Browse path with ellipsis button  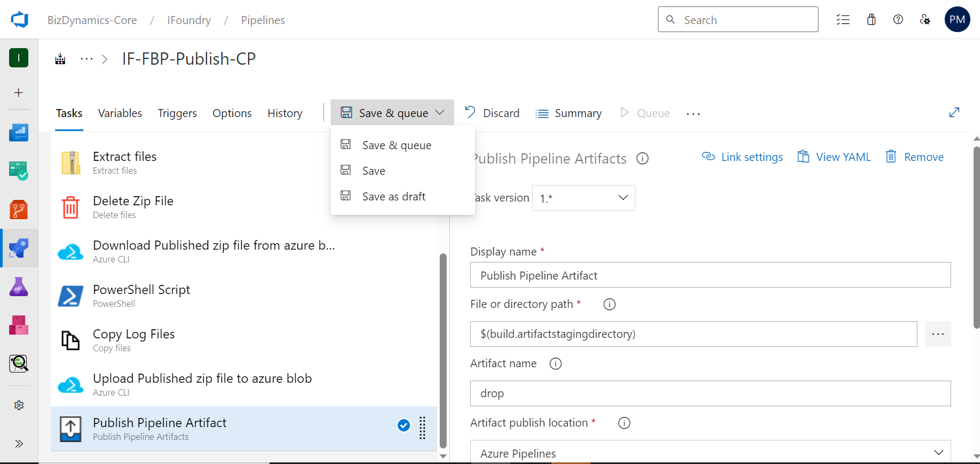[x=938, y=334]
